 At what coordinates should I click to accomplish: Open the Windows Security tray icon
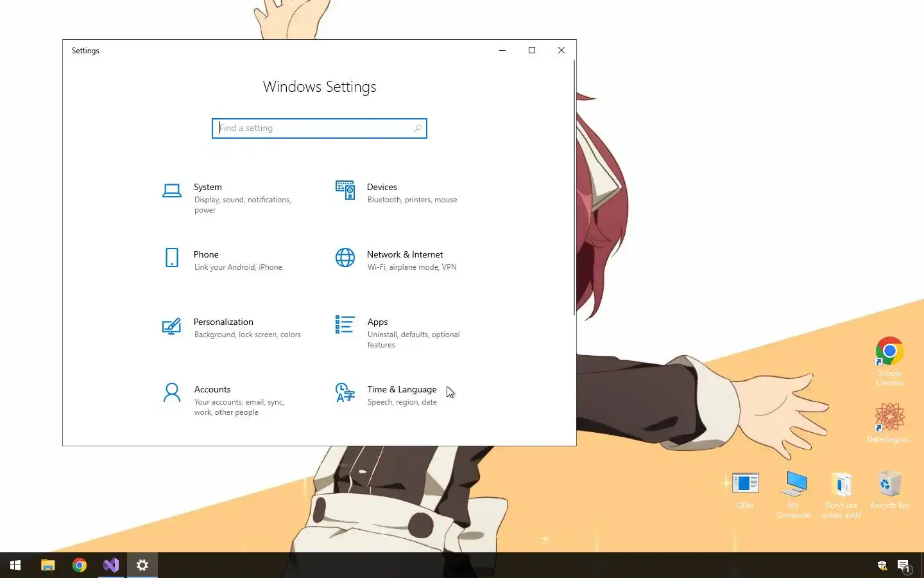[x=882, y=566]
